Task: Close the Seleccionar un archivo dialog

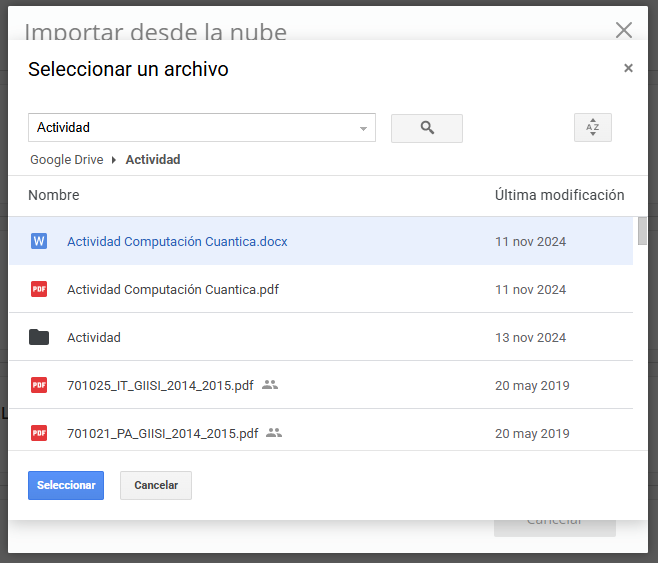Action: [628, 69]
